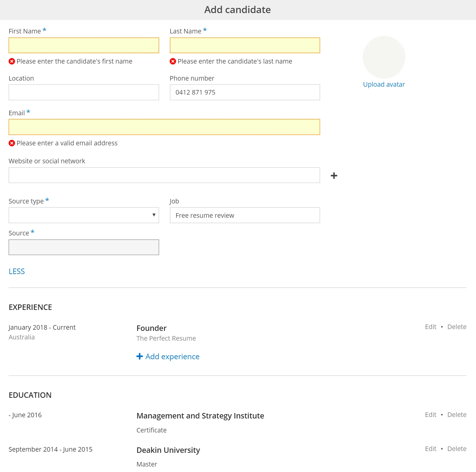
Task: Click Add experience under the Founder entry
Action: point(172,356)
